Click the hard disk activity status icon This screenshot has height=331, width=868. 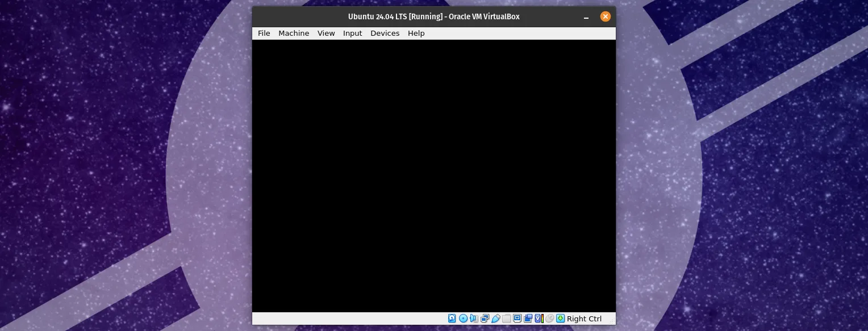pyautogui.click(x=452, y=319)
